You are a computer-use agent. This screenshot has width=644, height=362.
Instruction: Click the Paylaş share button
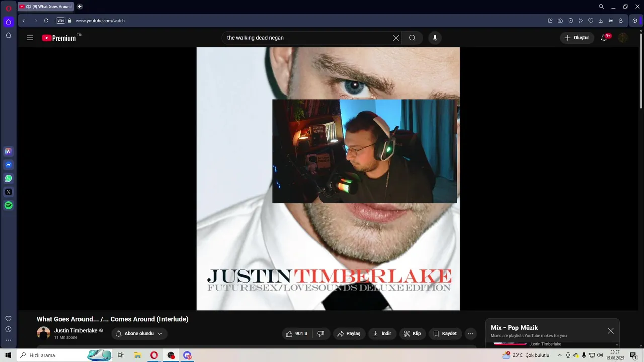click(349, 333)
